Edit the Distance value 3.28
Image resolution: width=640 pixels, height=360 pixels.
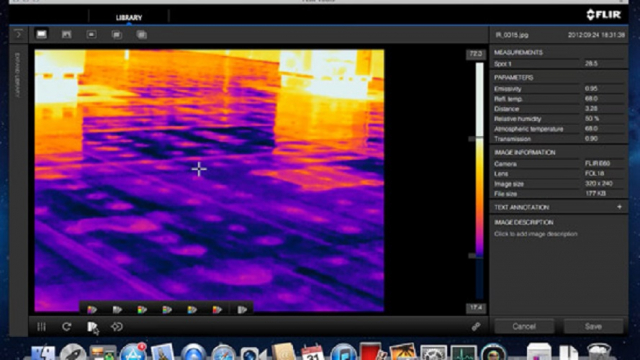click(591, 109)
